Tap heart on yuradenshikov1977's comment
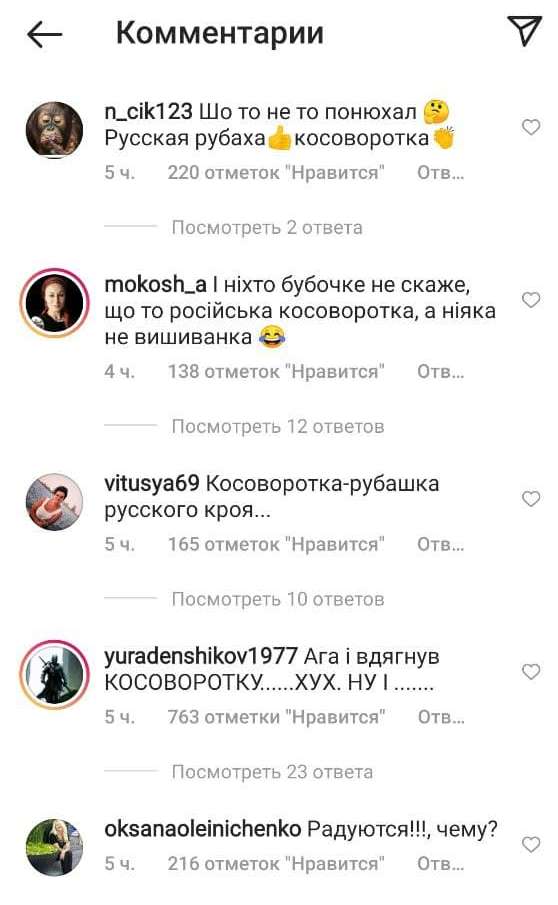 click(531, 671)
